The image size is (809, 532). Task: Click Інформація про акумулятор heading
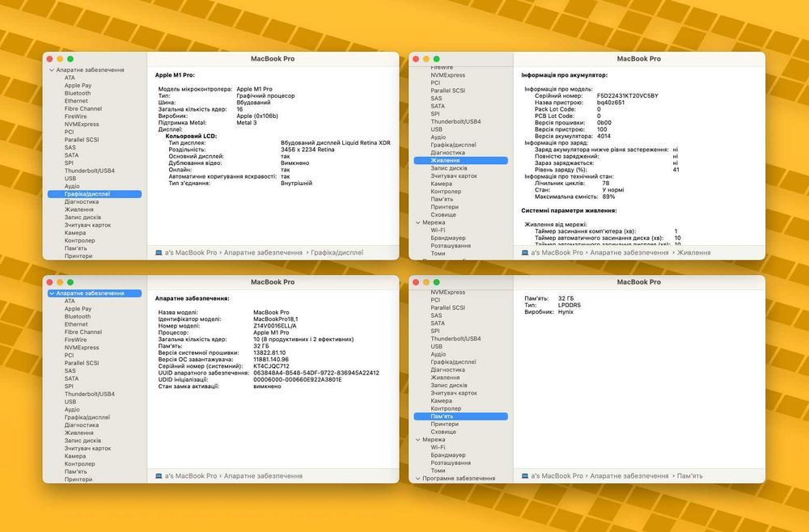click(x=565, y=75)
